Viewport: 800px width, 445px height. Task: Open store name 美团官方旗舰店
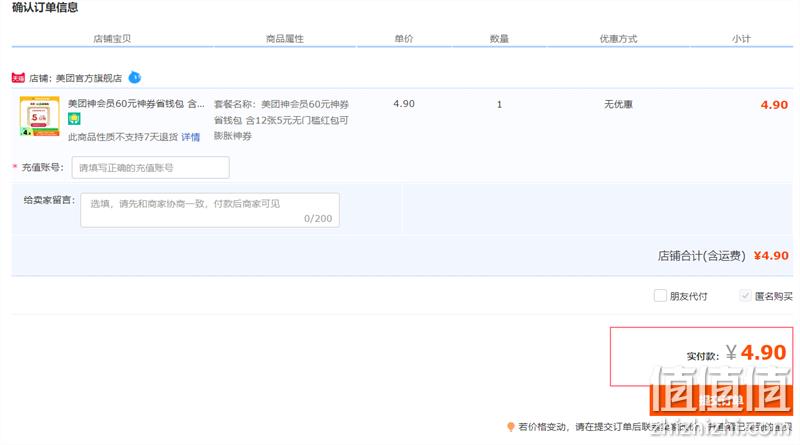pyautogui.click(x=89, y=78)
